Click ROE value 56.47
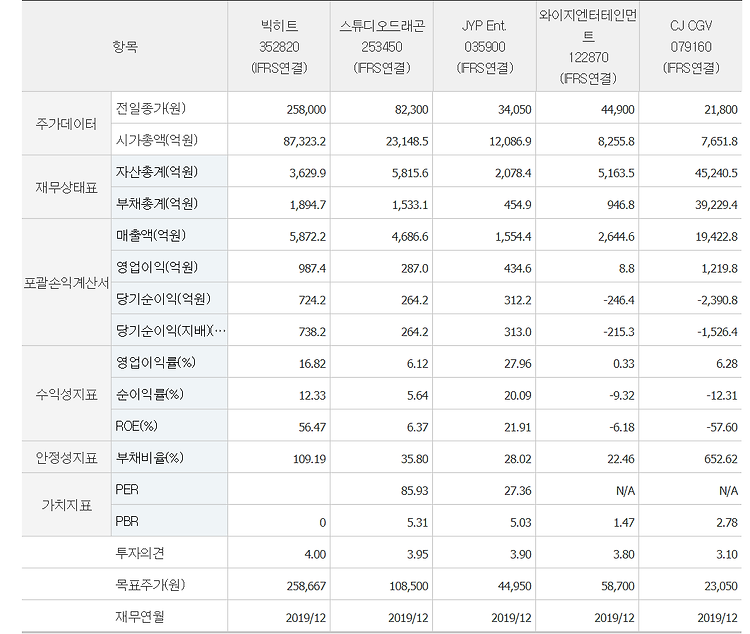Image resolution: width=750 pixels, height=634 pixels. 312,427
